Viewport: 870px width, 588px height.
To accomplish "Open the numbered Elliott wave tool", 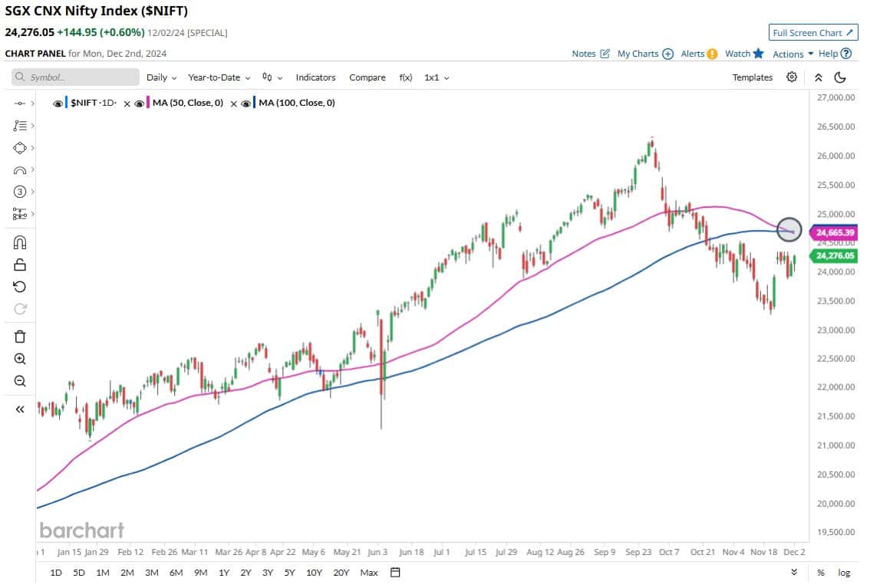I will point(19,192).
